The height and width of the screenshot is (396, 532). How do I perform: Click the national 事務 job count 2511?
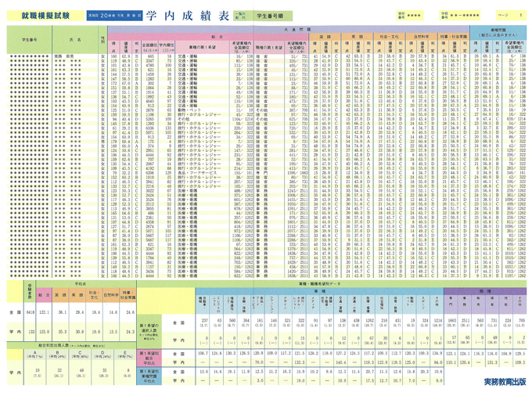click(466, 320)
